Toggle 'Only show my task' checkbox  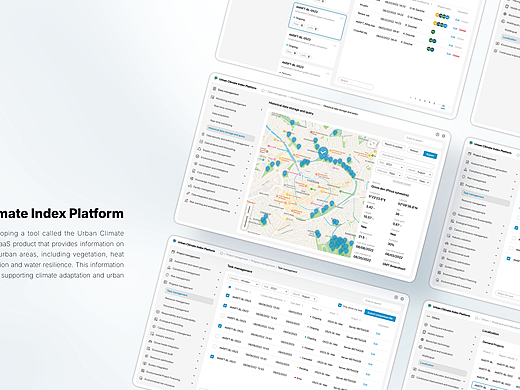point(339,305)
